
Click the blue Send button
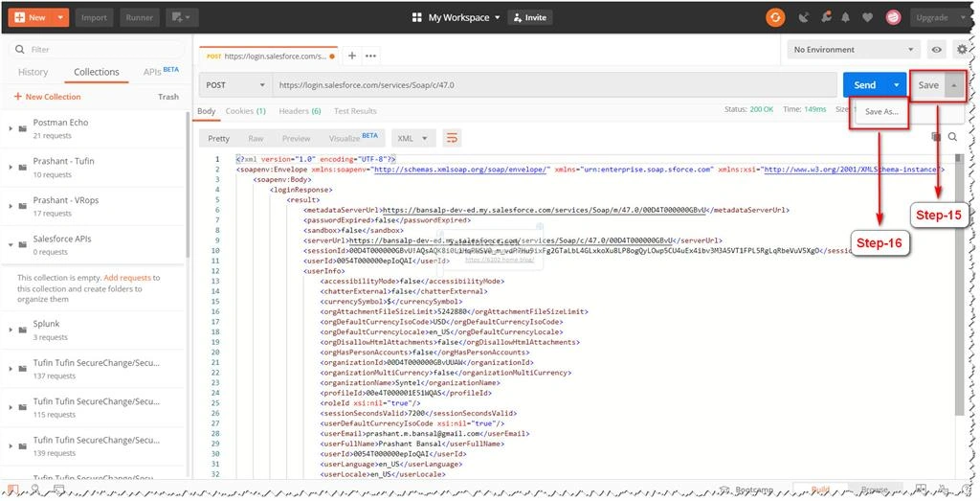[x=865, y=85]
